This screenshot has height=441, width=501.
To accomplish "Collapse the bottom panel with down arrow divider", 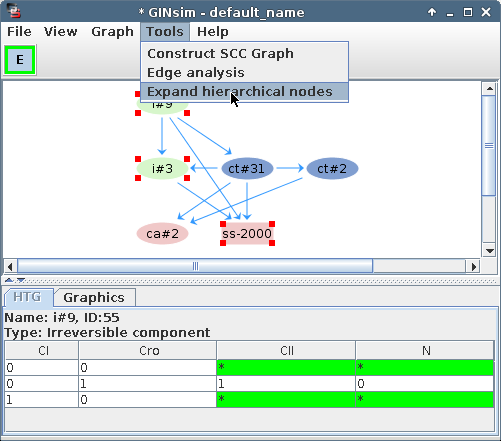I will (21, 280).
